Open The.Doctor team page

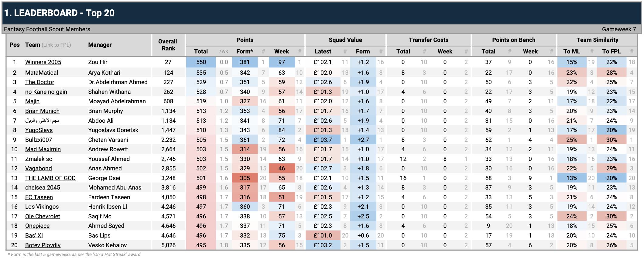tap(40, 82)
